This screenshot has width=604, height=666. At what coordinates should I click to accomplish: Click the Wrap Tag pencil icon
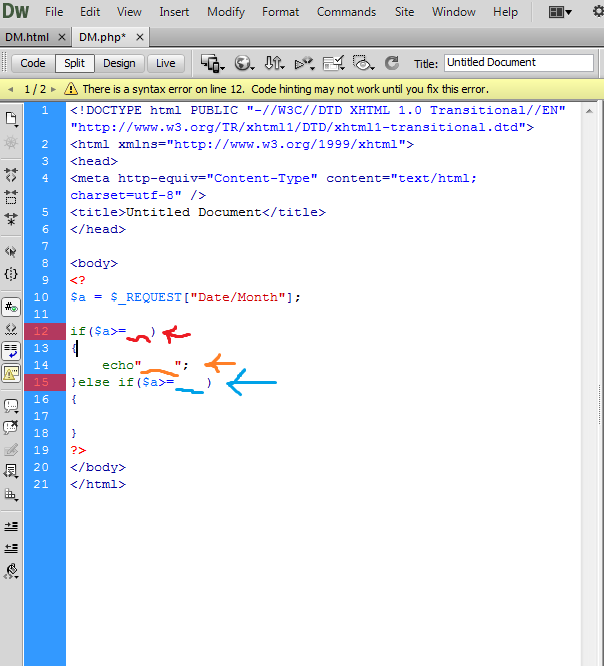(11, 449)
